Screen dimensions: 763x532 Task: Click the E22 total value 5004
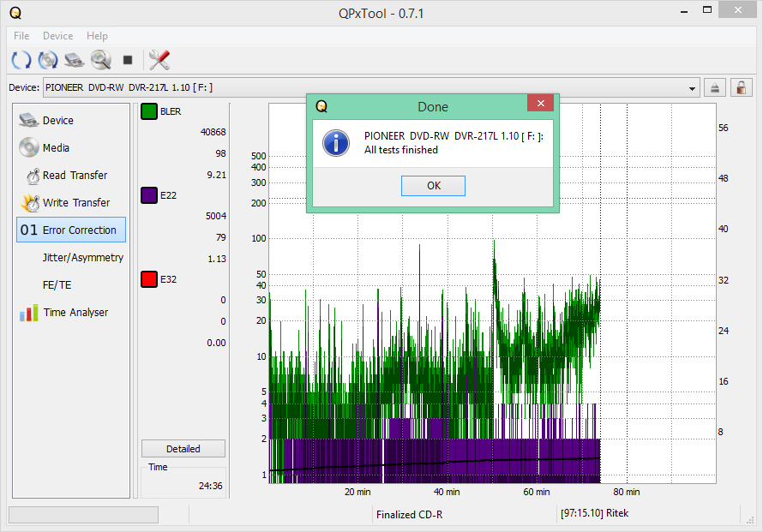click(216, 216)
